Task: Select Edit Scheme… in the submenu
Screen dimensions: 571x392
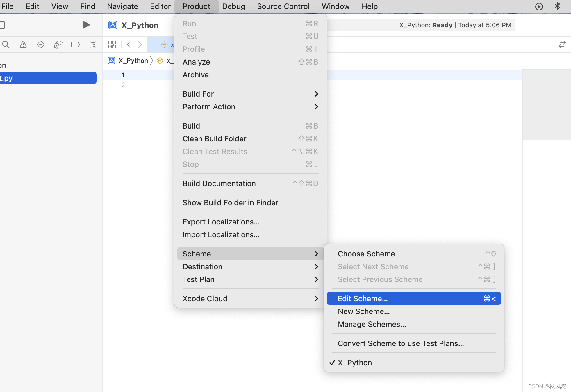Action: click(x=414, y=299)
